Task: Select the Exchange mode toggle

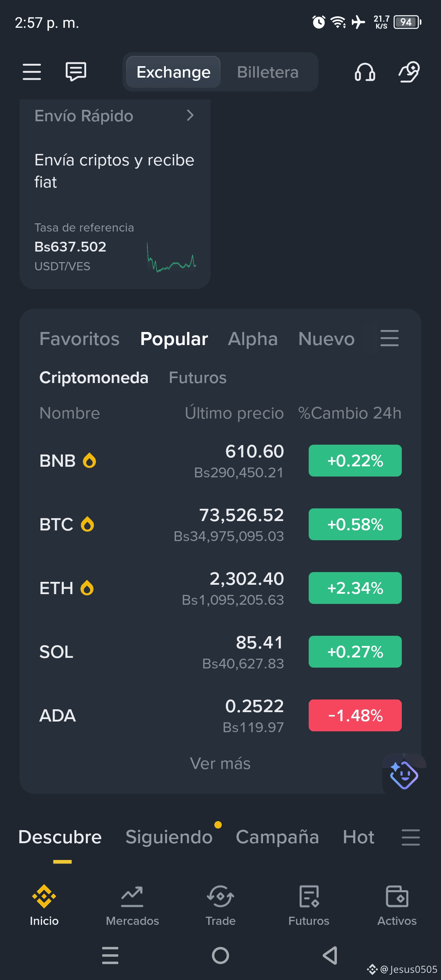Action: click(x=174, y=72)
